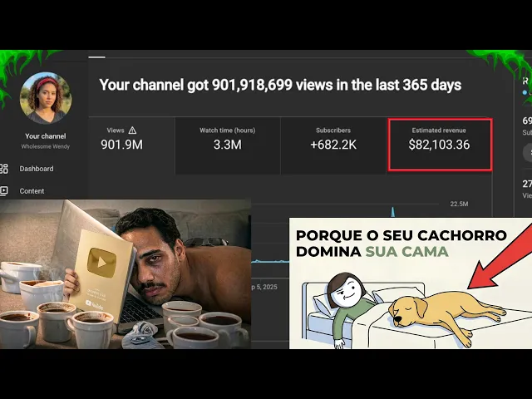This screenshot has height=399, width=532.
Task: Click the blue spike on the chart
Action: click(x=393, y=211)
